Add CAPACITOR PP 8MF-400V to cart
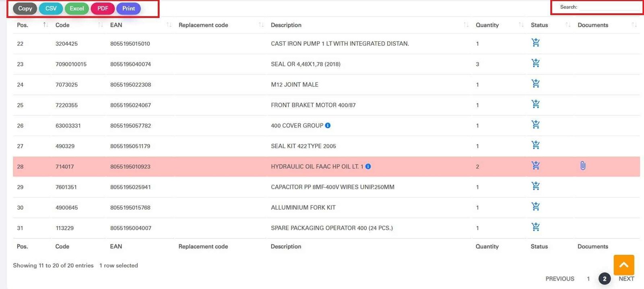The width and height of the screenshot is (644, 289). pos(535,186)
